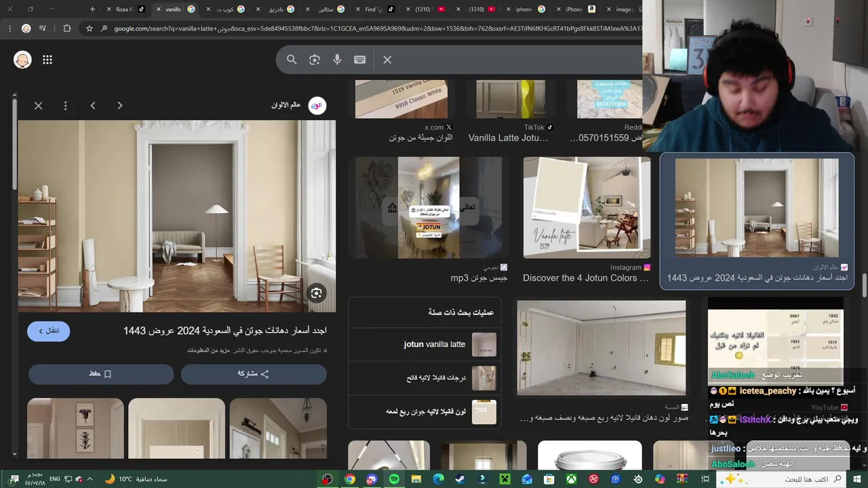Image resolution: width=868 pixels, height=488 pixels.
Task: Open more options in image preview
Action: (66, 106)
